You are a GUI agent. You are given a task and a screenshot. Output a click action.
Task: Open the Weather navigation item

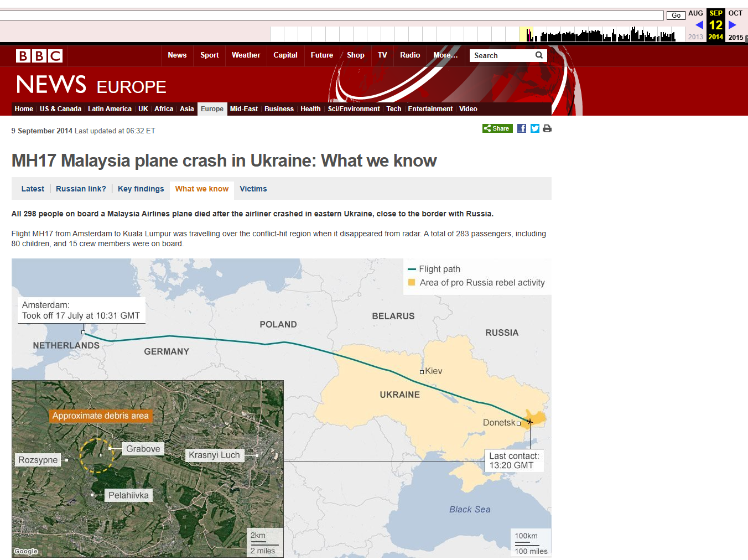(x=246, y=55)
